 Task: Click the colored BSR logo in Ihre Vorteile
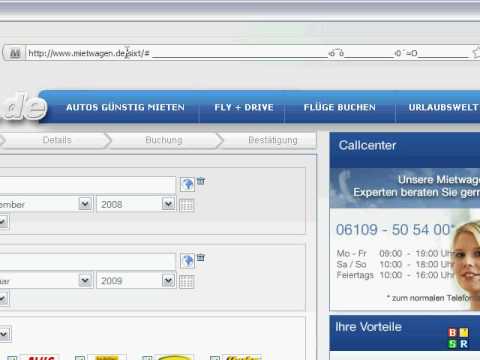pyautogui.click(x=458, y=338)
